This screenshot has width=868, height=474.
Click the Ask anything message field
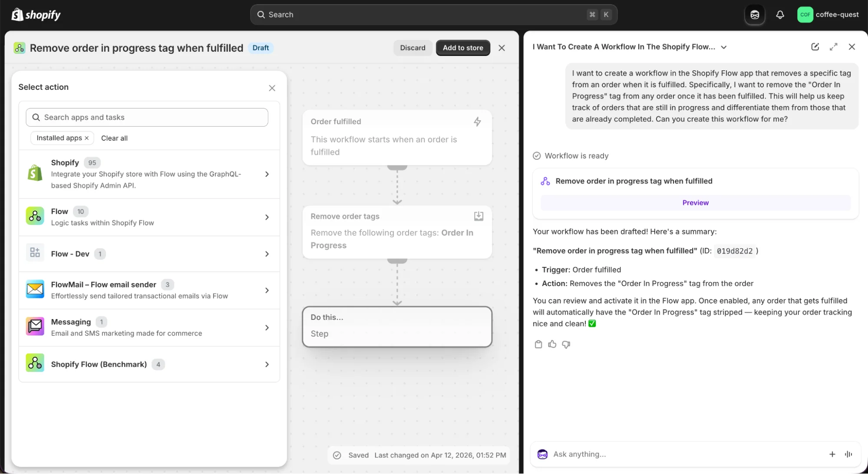tap(686, 454)
